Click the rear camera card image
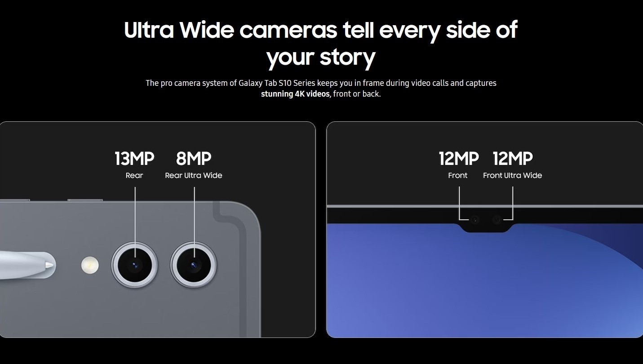This screenshot has width=643, height=364. 157,229
